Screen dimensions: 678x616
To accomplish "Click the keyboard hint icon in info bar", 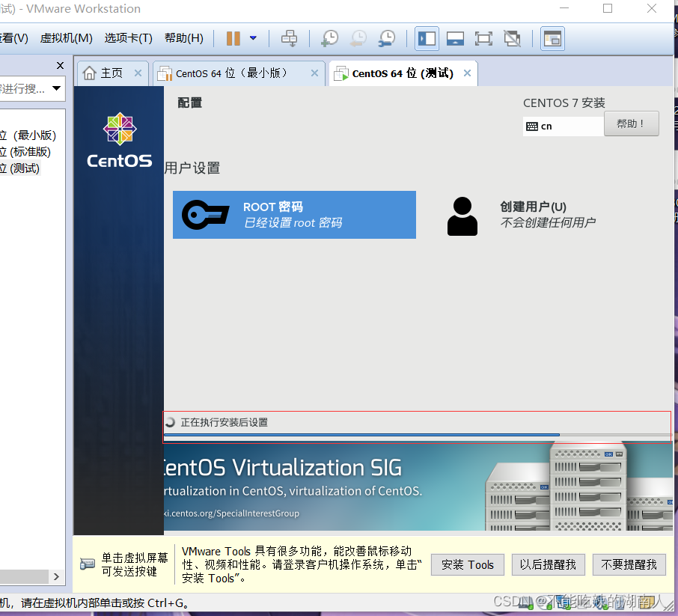I will pos(88,564).
